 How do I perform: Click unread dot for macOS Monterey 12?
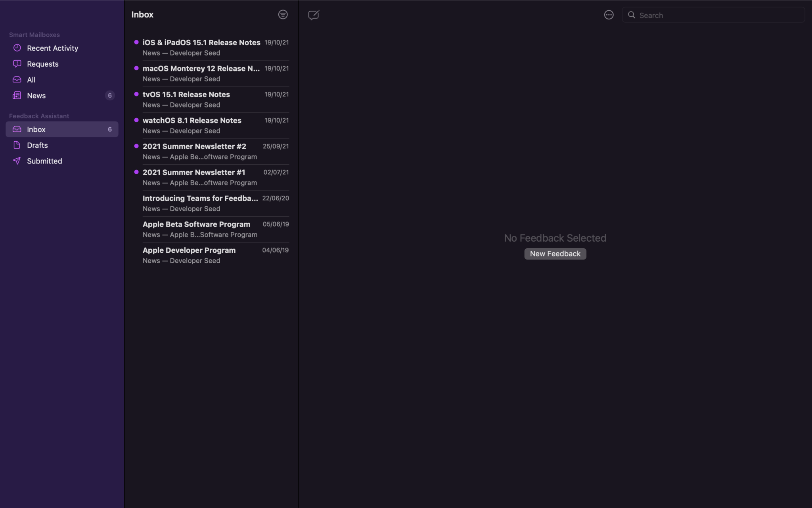tap(136, 68)
